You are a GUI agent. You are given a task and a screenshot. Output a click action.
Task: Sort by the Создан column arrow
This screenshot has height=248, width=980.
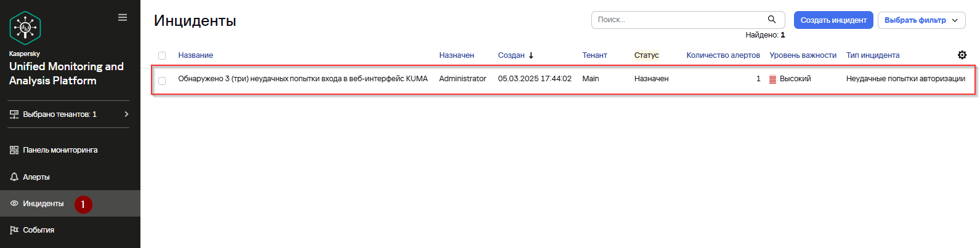click(531, 55)
